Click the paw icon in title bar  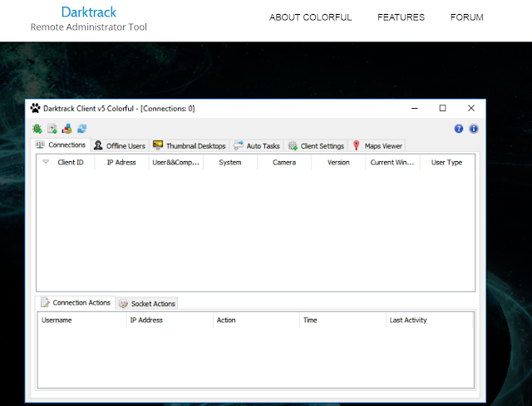pos(35,108)
